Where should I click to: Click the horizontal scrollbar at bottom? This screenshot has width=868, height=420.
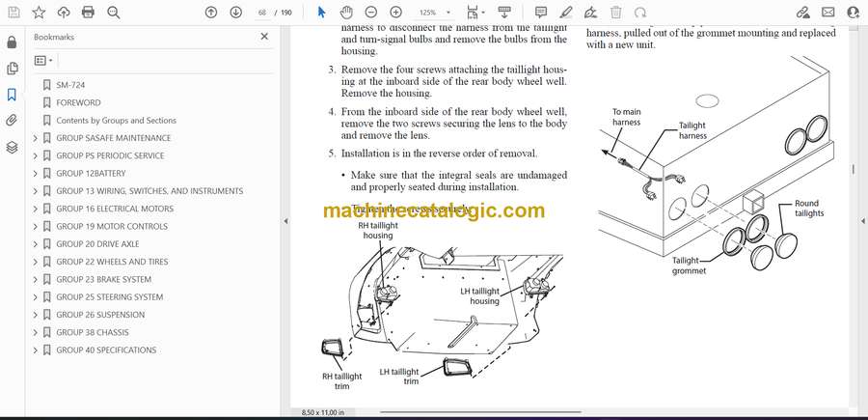480,411
